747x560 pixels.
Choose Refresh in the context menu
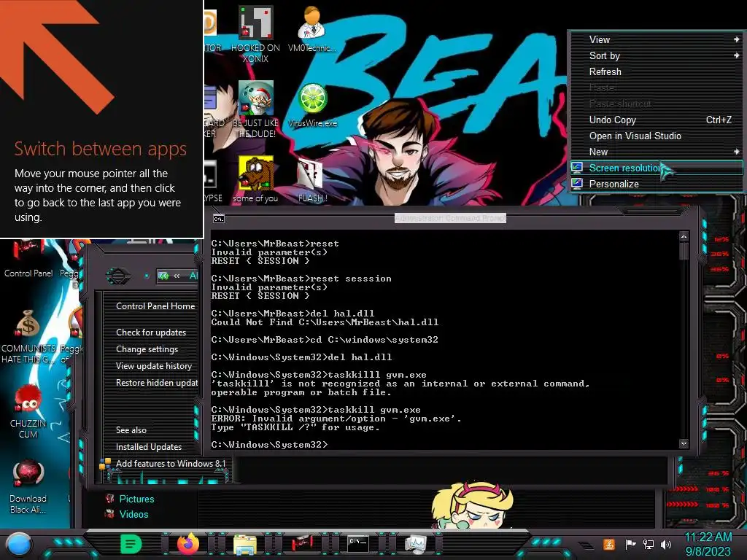pyautogui.click(x=657, y=72)
